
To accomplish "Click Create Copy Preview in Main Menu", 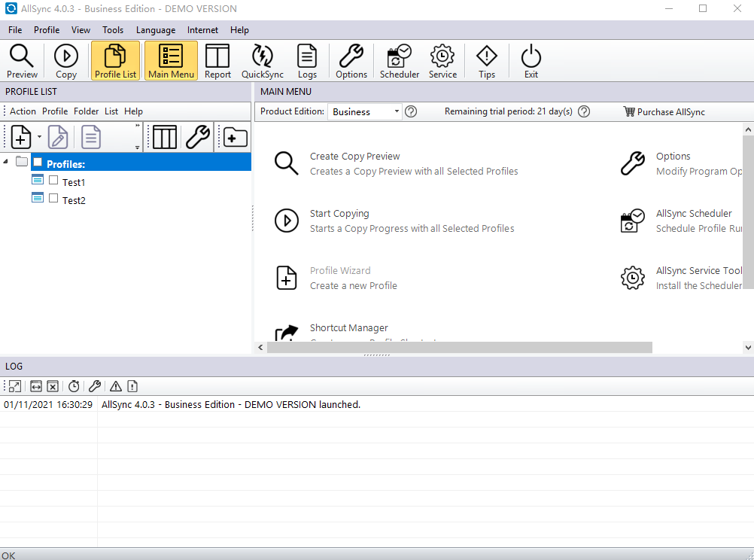I will click(397, 163).
